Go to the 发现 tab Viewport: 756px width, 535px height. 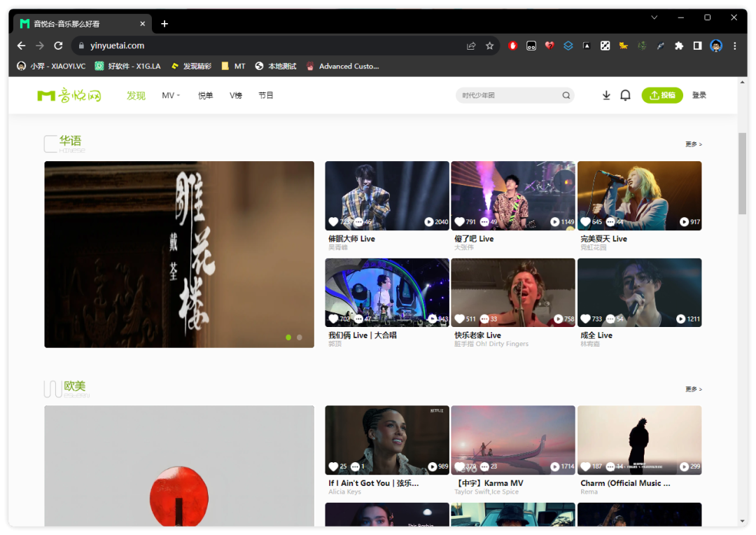pos(136,95)
